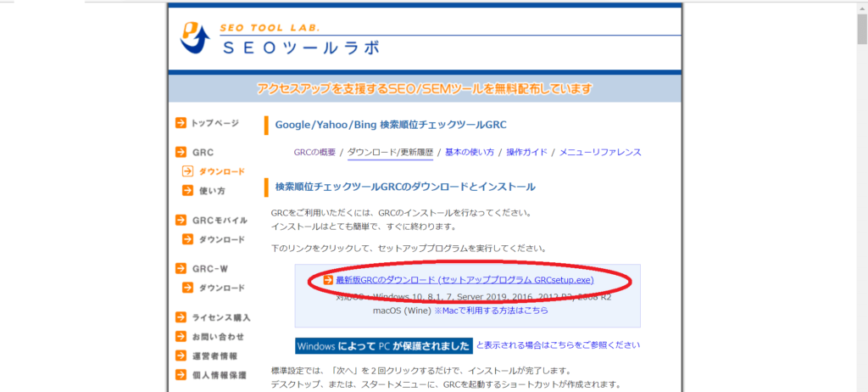Go to GRCの概要 link

click(x=314, y=153)
